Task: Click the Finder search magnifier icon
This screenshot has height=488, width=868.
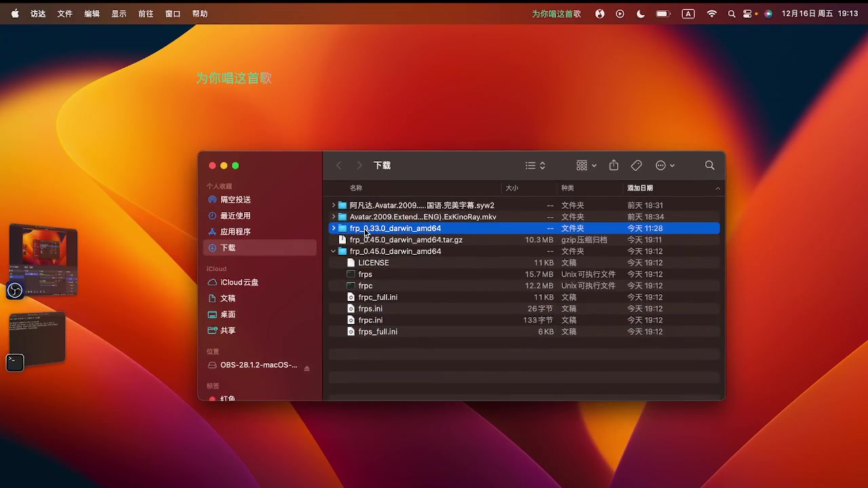Action: (710, 165)
